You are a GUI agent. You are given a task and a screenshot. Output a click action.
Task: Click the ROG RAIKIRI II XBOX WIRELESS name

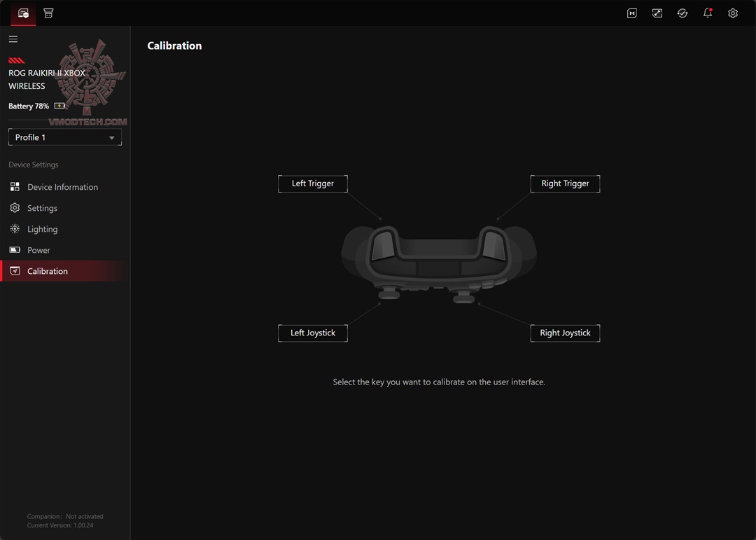click(47, 80)
